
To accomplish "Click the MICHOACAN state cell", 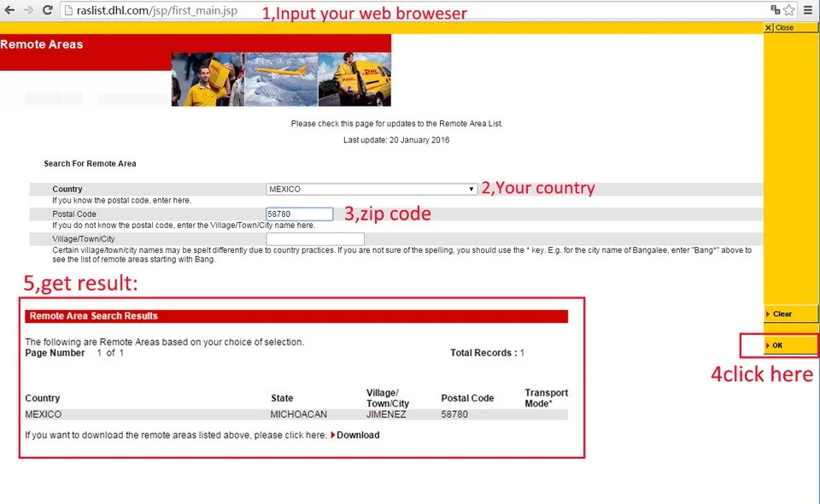I will click(299, 414).
